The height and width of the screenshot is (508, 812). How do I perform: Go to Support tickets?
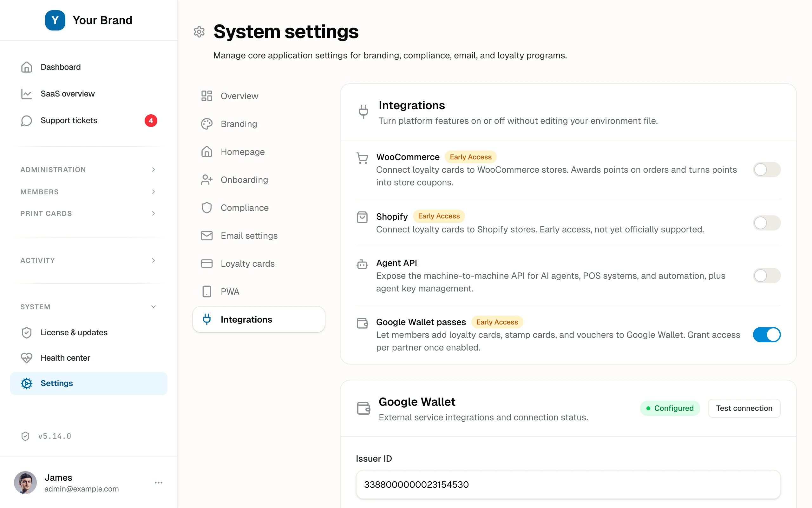(x=88, y=121)
